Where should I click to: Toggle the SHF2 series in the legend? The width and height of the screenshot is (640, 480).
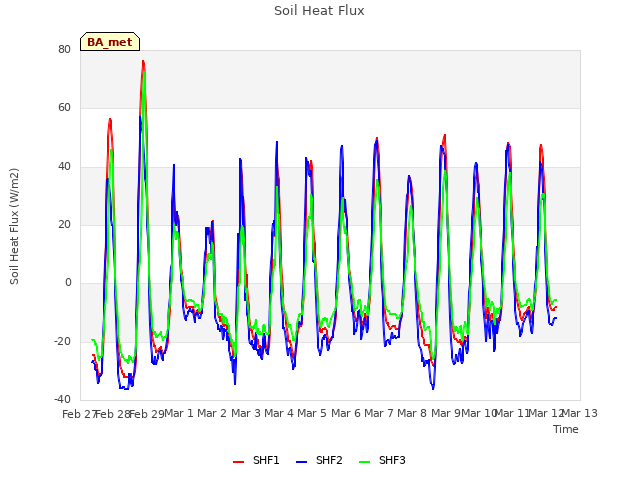pyautogui.click(x=319, y=460)
